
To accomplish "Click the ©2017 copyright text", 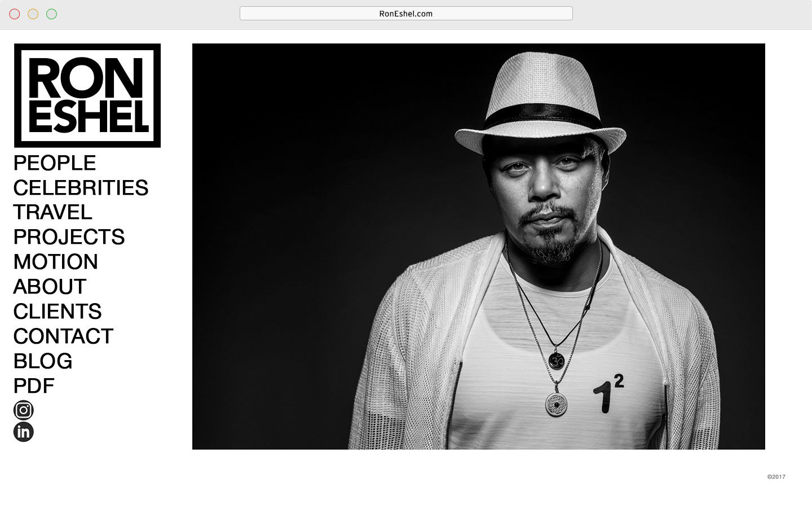I will coord(776,477).
